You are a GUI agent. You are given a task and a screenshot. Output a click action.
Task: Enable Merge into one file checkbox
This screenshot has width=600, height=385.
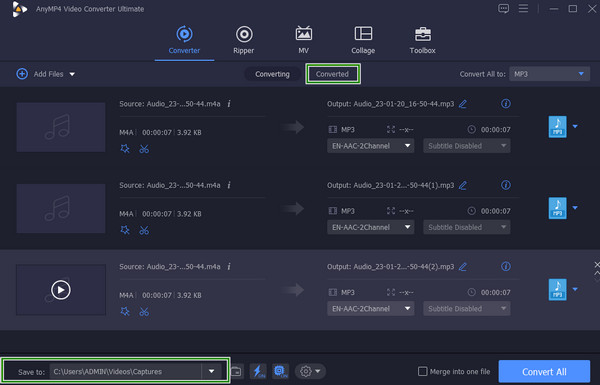pyautogui.click(x=422, y=371)
